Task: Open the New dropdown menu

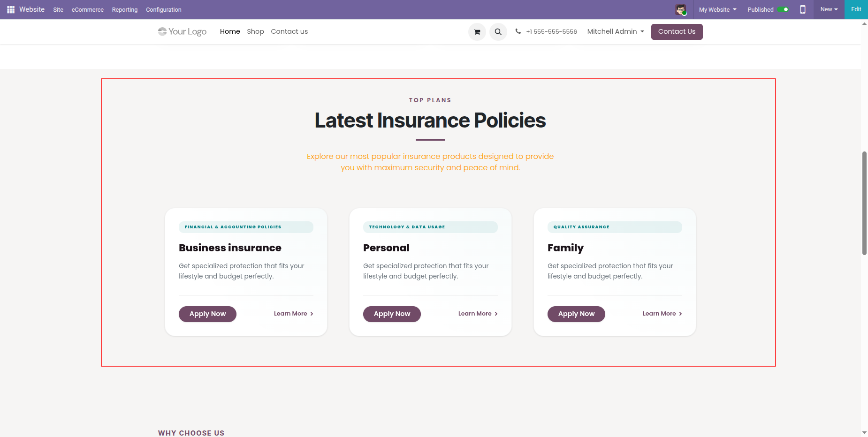Action: point(829,9)
